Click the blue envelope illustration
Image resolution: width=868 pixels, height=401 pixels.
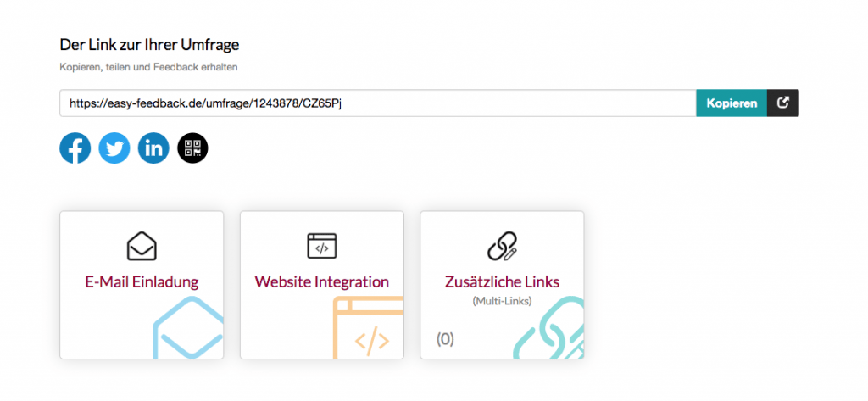188,328
